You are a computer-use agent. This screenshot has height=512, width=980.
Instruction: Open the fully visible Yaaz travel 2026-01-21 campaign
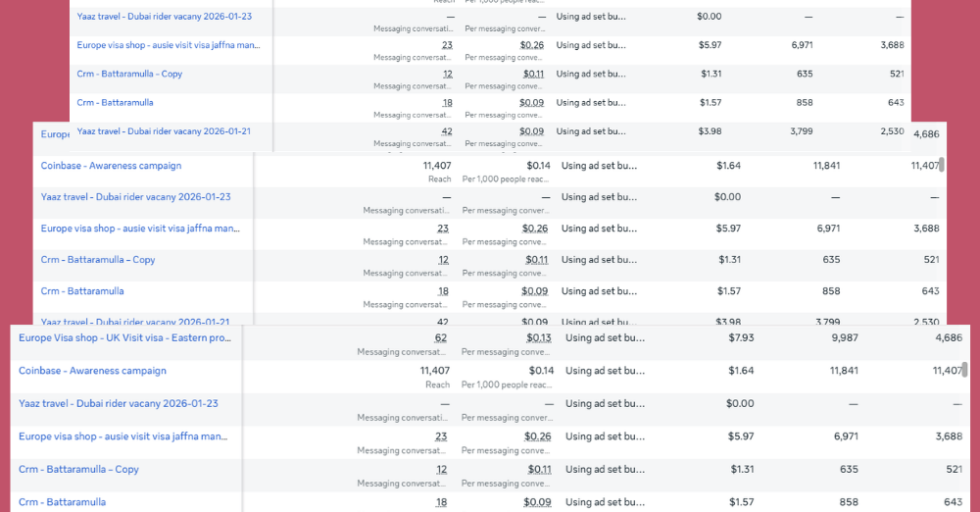click(x=163, y=131)
